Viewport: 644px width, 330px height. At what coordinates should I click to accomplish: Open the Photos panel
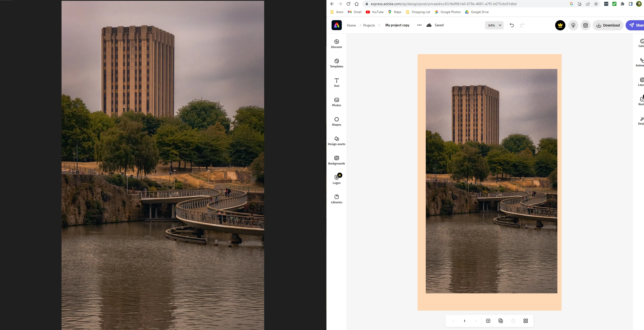(336, 102)
